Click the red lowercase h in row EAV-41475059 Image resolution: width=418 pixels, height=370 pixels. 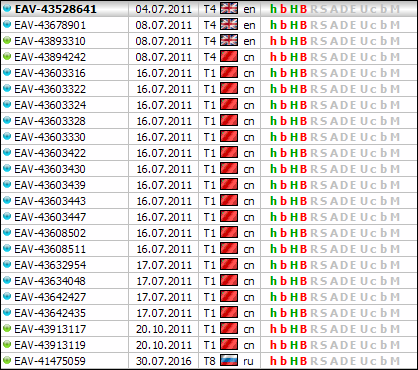(x=273, y=361)
